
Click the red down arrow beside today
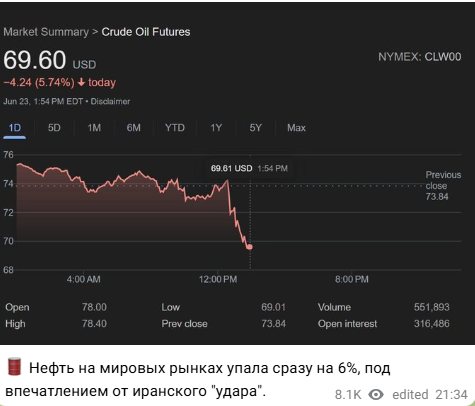pyautogui.click(x=81, y=82)
